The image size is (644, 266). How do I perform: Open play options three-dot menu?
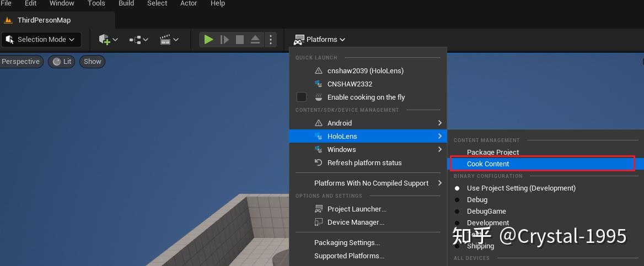click(x=270, y=40)
